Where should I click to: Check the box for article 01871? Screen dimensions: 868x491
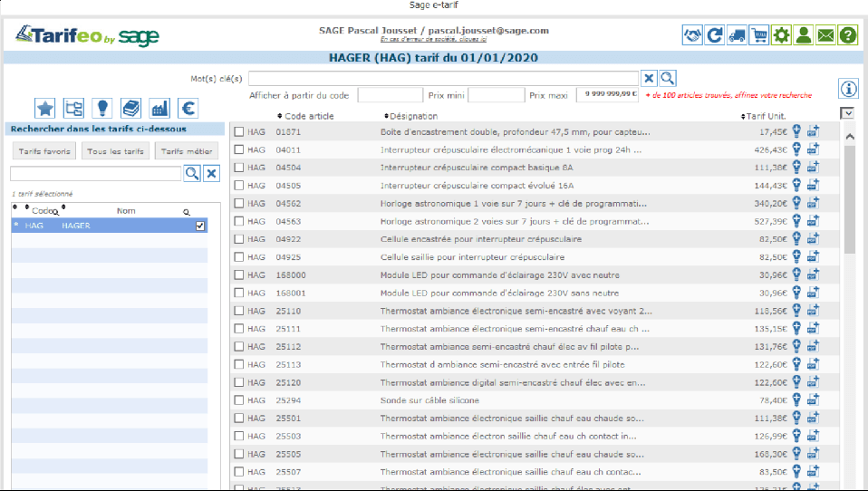(238, 131)
